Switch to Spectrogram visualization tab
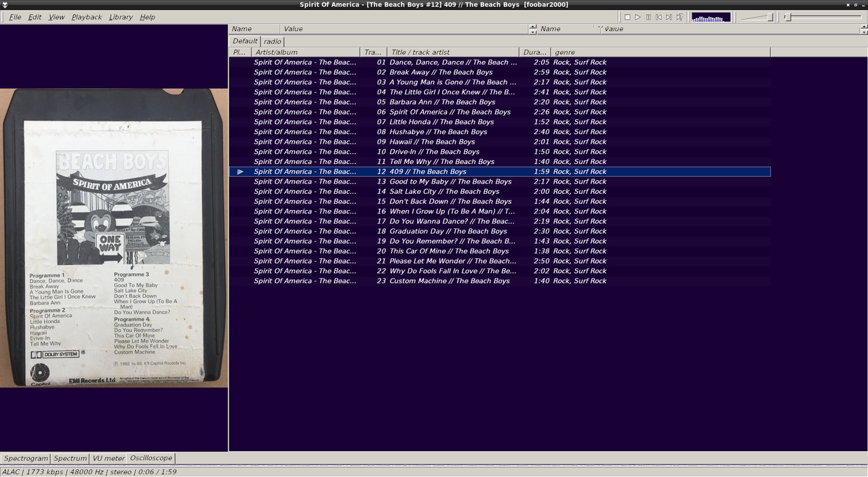The height and width of the screenshot is (477, 868). pos(26,459)
